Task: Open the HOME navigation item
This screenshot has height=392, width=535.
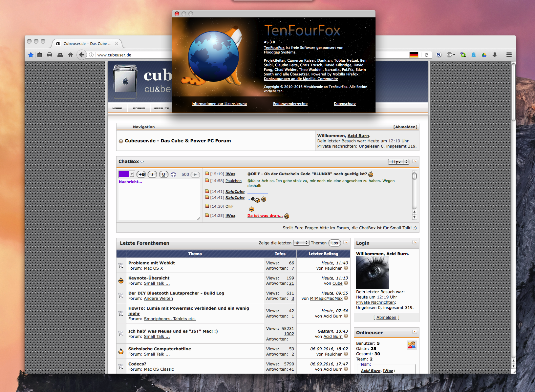Action: (x=117, y=108)
